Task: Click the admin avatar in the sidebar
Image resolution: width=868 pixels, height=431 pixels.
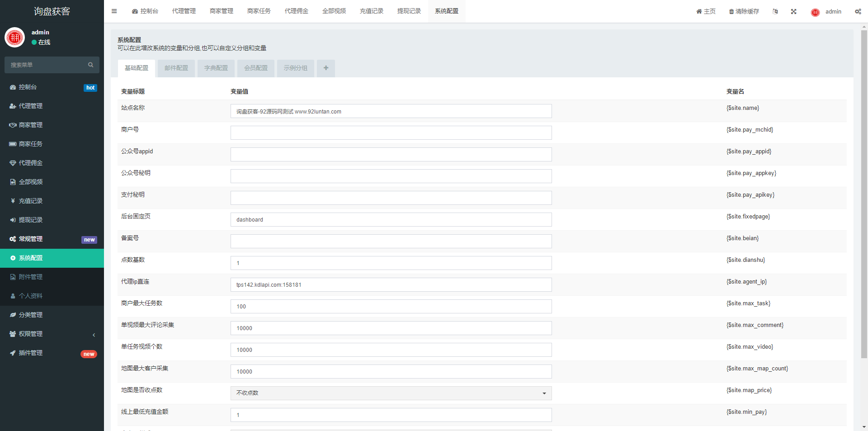Action: (14, 37)
